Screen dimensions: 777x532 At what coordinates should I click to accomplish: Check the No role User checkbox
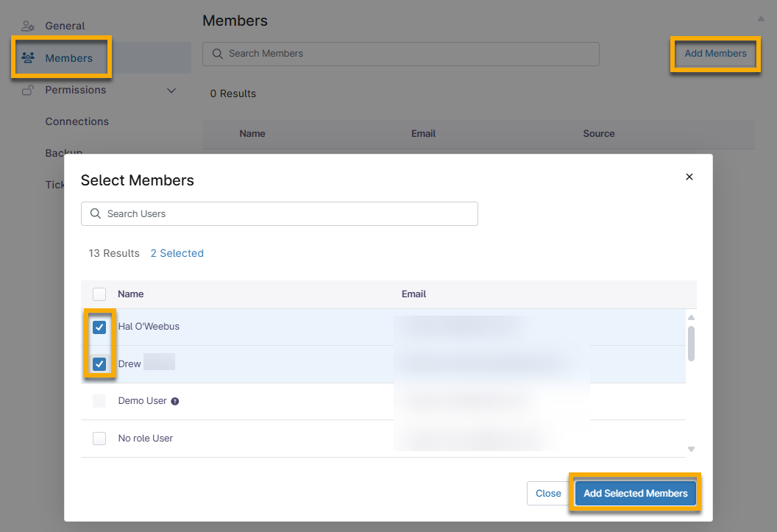pos(99,439)
